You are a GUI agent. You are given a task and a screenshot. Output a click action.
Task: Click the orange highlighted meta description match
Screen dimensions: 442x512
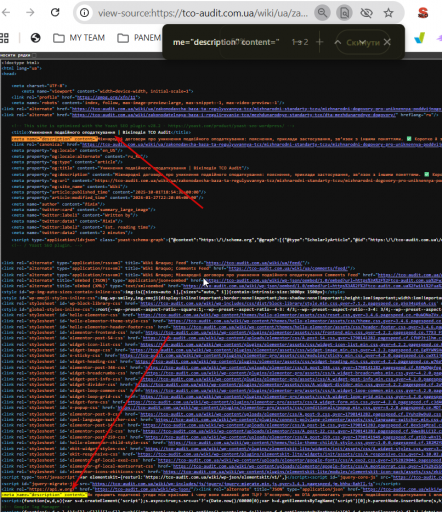pyautogui.click(x=55, y=139)
